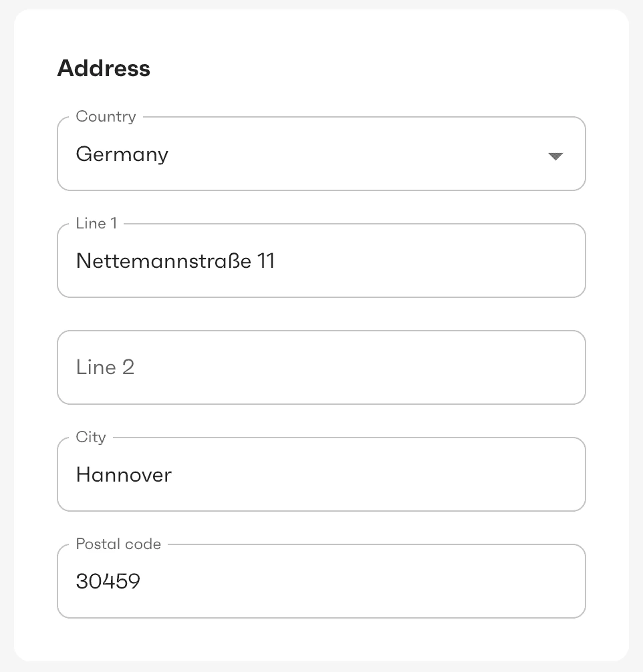Click the Line 1 floating label

pyautogui.click(x=96, y=223)
